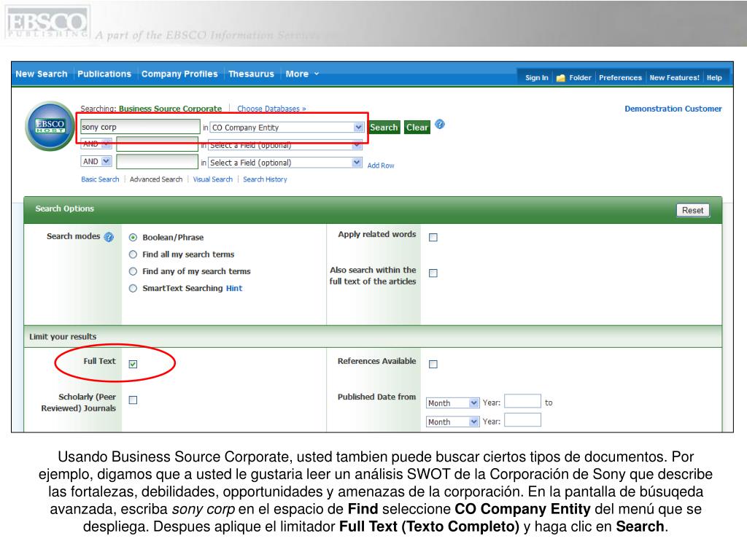Screen dimensions: 747x560
Task: Select Find all my search terms
Action: (133, 254)
